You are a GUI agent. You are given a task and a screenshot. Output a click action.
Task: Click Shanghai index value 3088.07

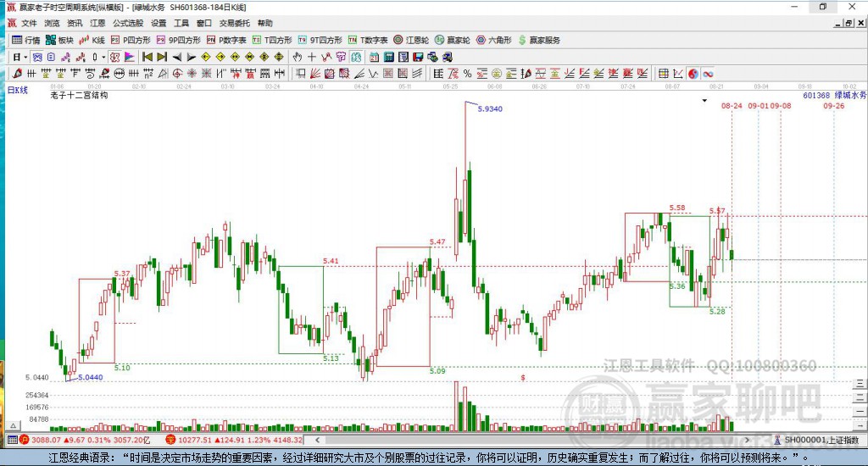[x=46, y=440]
